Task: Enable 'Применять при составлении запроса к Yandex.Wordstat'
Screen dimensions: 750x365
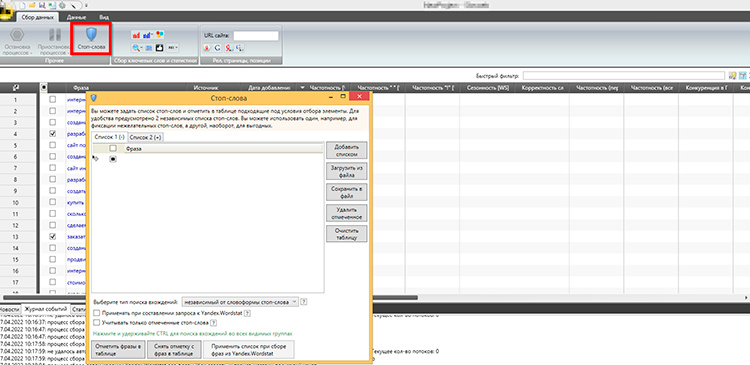Action: click(97, 313)
